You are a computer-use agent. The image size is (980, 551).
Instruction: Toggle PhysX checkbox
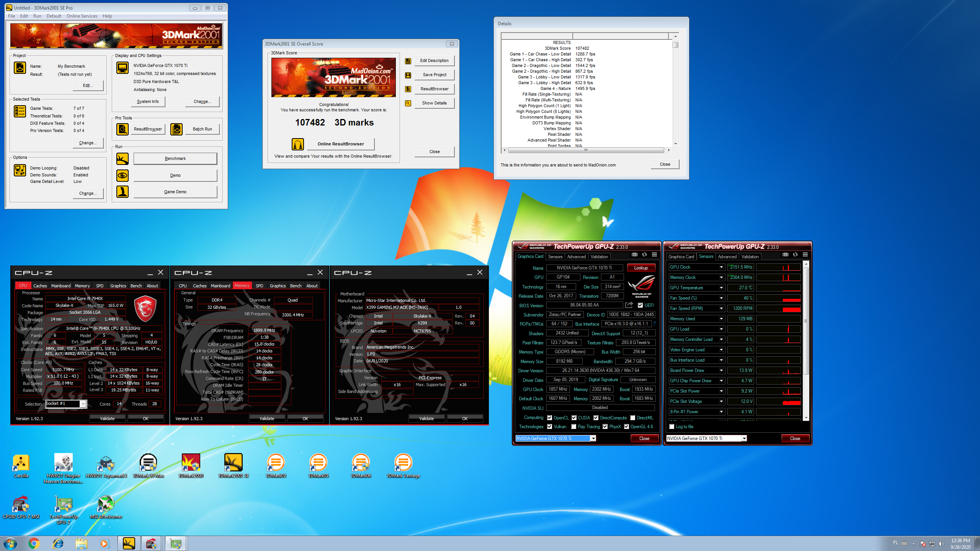tap(605, 427)
